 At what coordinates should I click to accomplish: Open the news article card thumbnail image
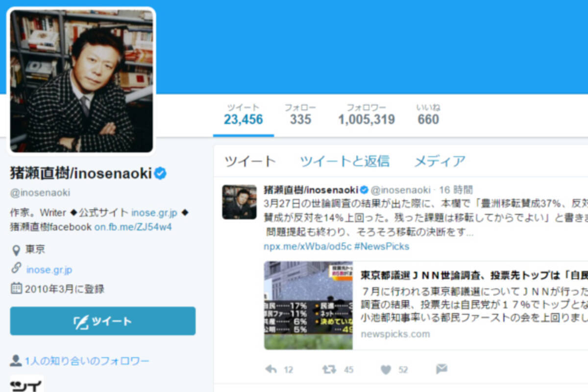pos(308,305)
